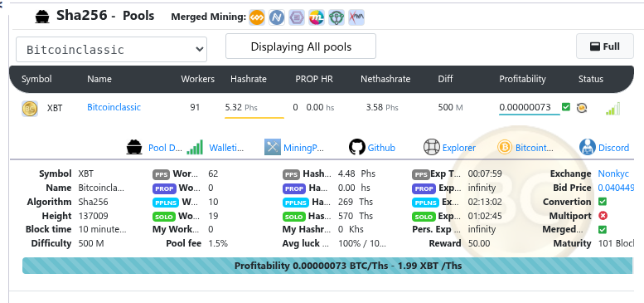Image resolution: width=644 pixels, height=303 pixels.
Task: Click the green bars icon beside Walleti...
Action: click(x=195, y=147)
